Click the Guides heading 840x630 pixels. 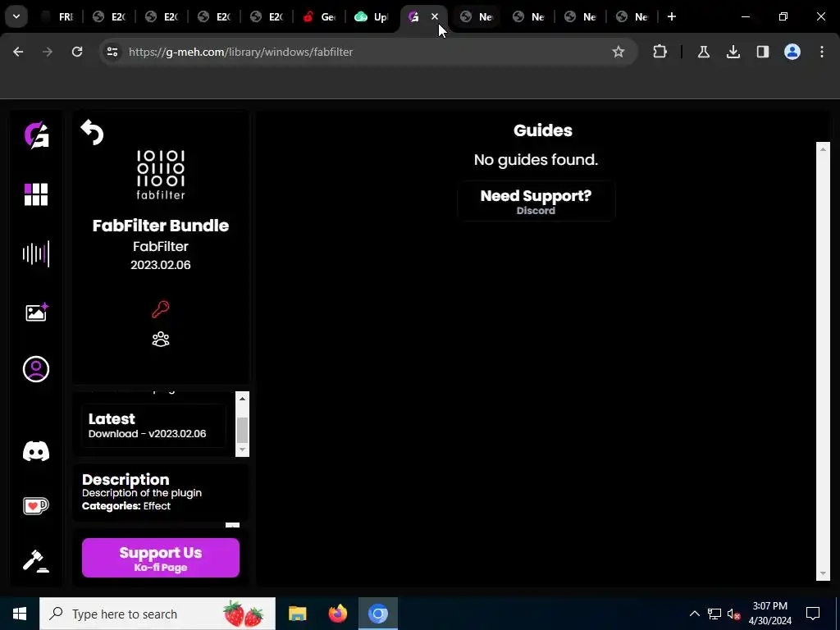click(x=543, y=130)
